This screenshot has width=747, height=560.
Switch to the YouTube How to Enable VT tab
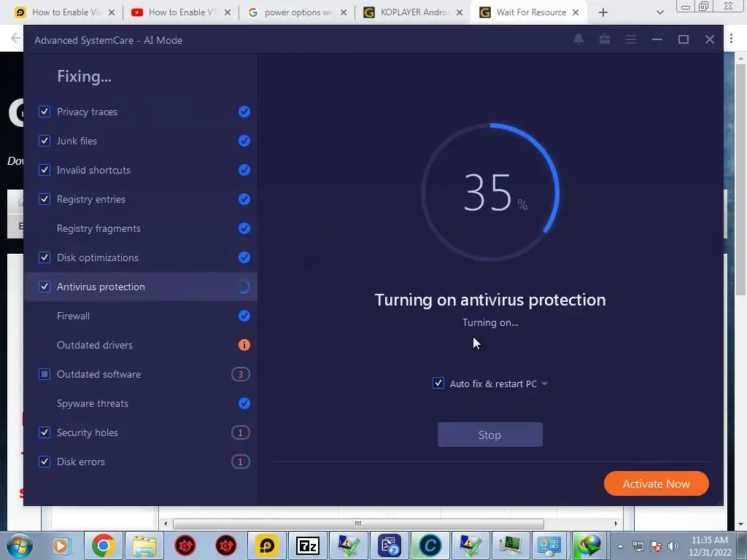(182, 12)
